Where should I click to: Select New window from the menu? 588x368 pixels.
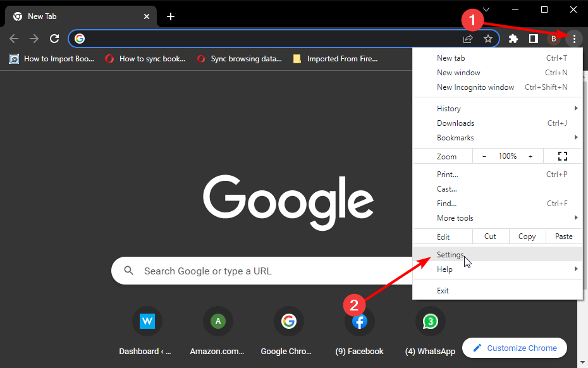coord(498,73)
